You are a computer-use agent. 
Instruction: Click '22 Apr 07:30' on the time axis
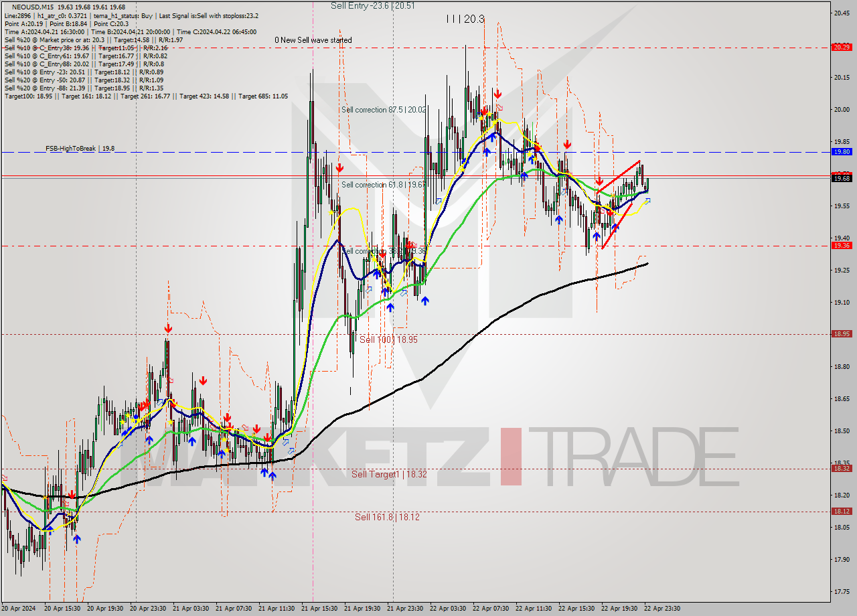[491, 609]
